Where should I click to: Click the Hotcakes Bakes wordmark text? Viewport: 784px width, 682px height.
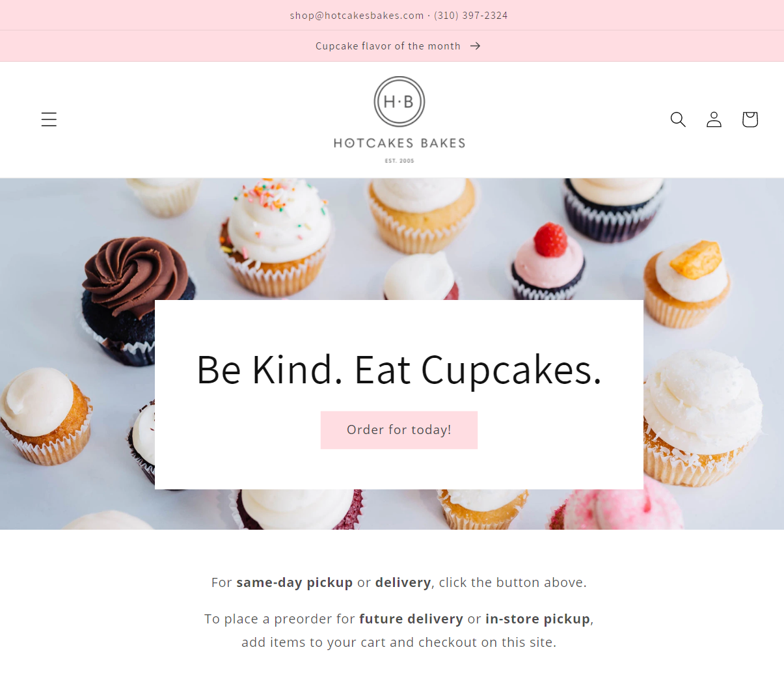pos(399,143)
